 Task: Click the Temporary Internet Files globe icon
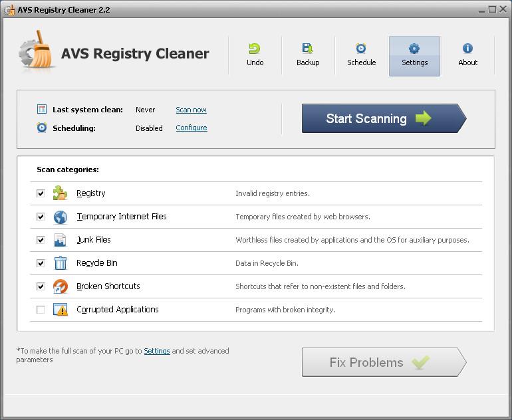[x=61, y=217]
